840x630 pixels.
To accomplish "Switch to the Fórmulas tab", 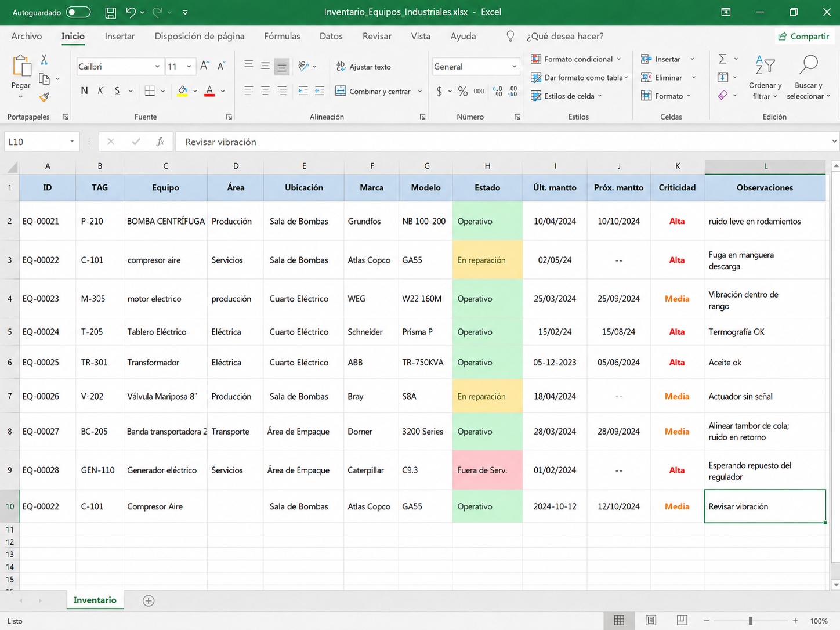I will point(282,36).
